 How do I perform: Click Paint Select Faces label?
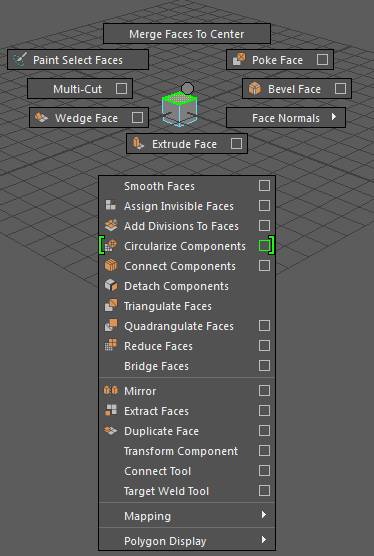pyautogui.click(x=78, y=60)
